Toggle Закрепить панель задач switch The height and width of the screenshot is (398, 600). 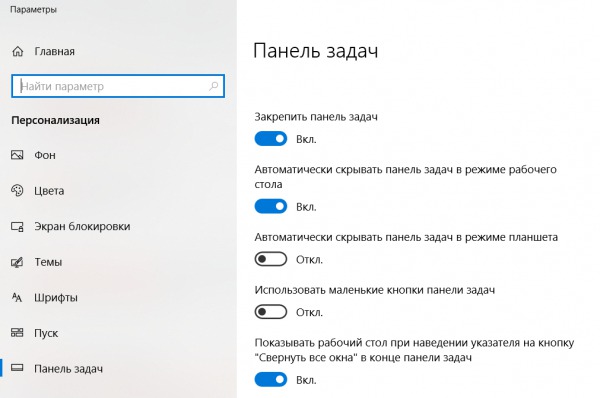click(271, 139)
